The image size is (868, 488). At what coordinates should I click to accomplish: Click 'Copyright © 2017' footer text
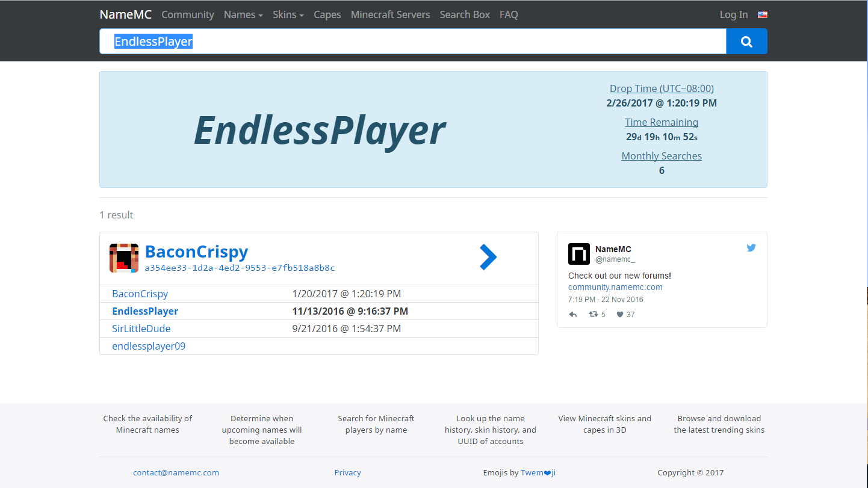click(690, 472)
